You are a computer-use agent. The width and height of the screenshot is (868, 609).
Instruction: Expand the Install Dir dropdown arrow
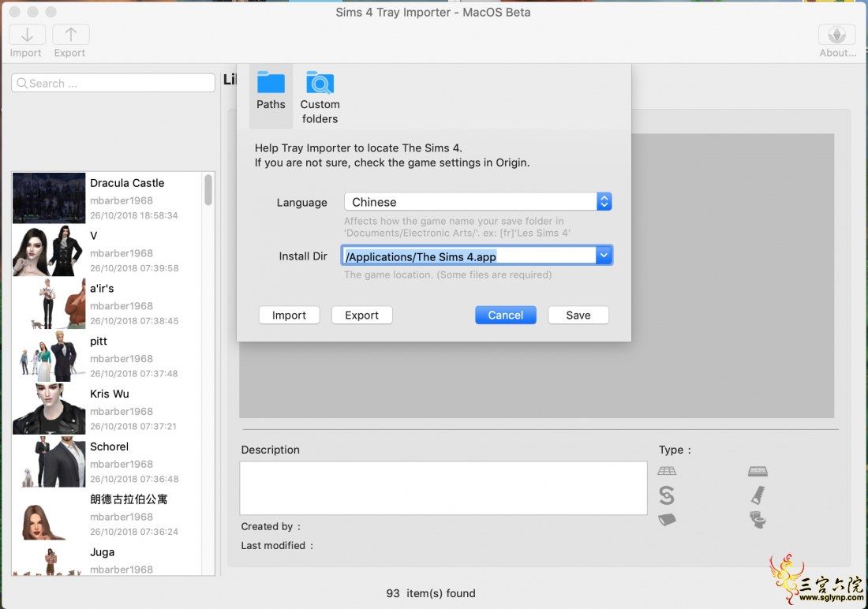point(604,256)
